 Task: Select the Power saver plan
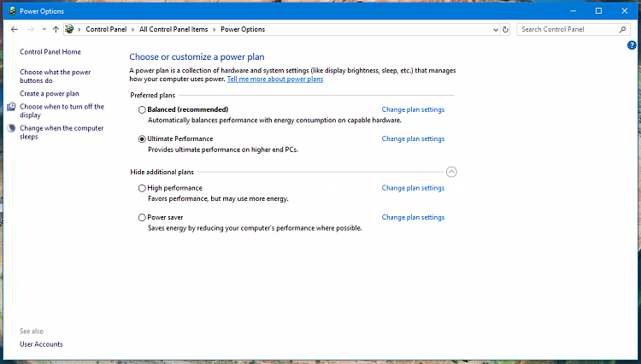pyautogui.click(x=142, y=218)
